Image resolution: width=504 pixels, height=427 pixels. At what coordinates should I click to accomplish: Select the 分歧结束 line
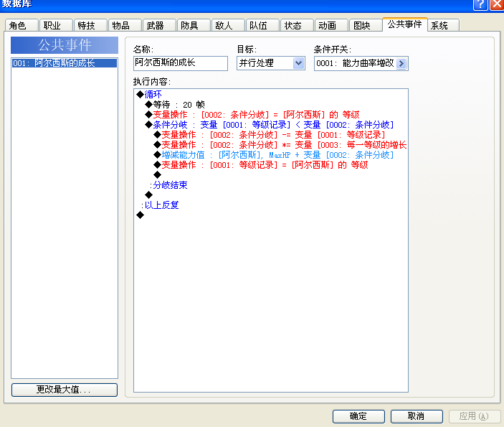tap(168, 185)
